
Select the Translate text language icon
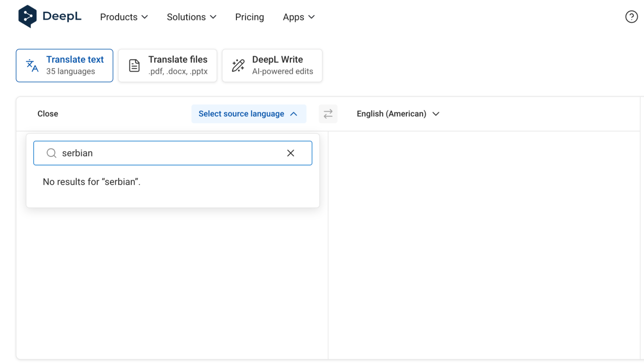click(32, 65)
